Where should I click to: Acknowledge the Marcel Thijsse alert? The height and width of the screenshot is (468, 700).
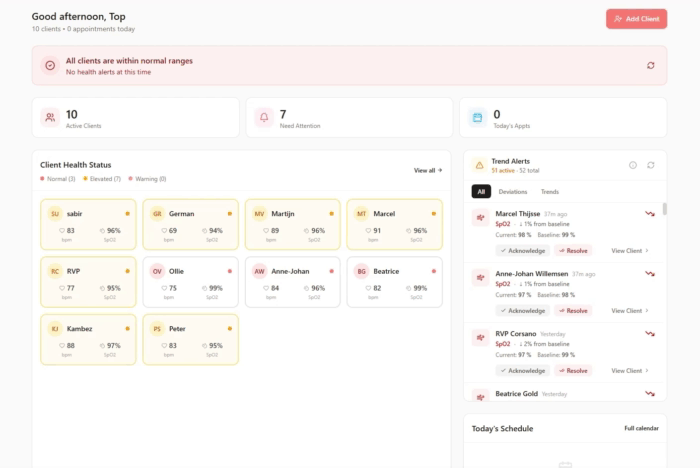pyautogui.click(x=521, y=251)
